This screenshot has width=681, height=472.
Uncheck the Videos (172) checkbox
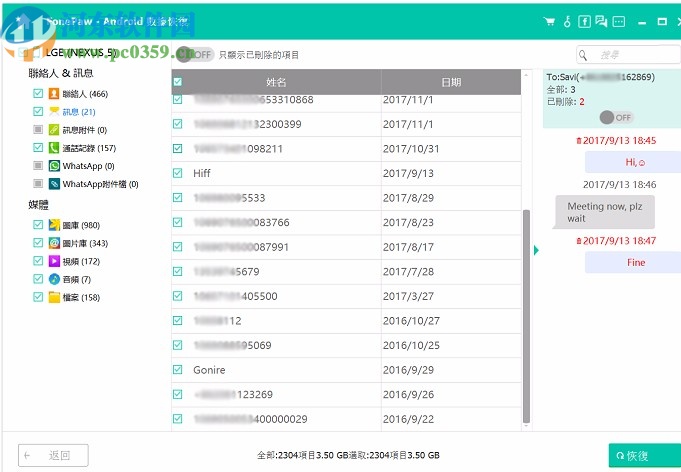click(38, 261)
